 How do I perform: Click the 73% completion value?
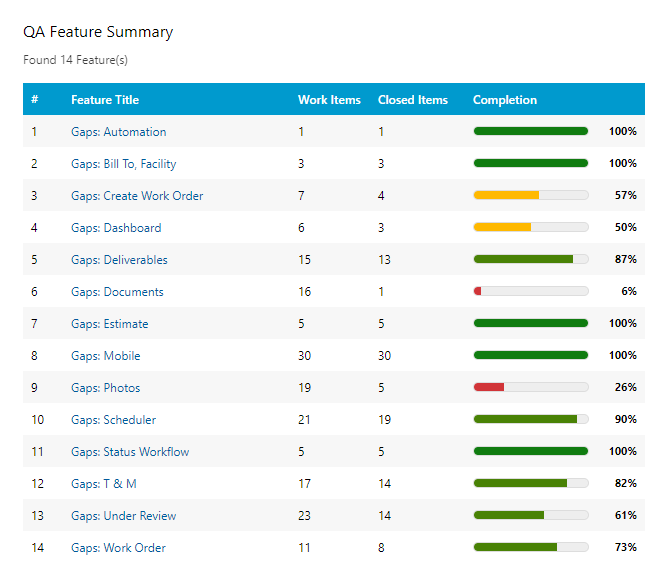(625, 547)
